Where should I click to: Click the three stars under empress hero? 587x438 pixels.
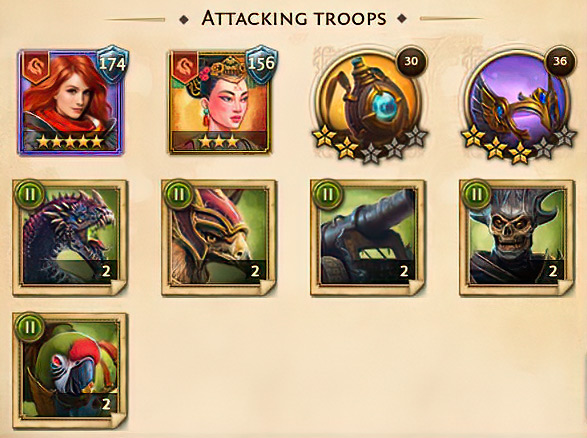pyautogui.click(x=218, y=142)
